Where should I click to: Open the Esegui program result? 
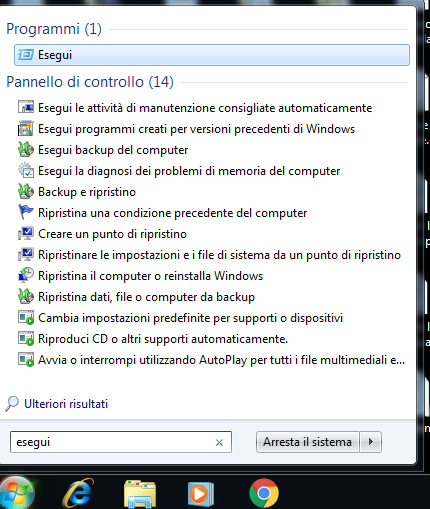pyautogui.click(x=212, y=55)
